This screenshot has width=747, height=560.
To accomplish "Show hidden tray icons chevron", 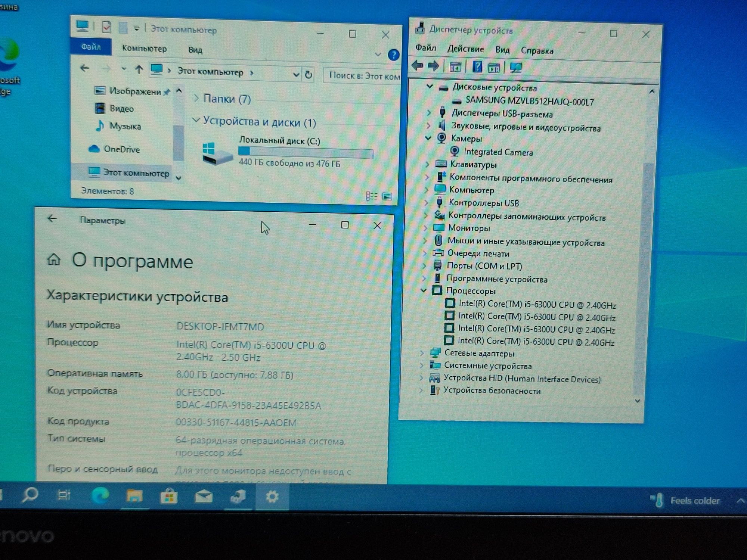I will [x=740, y=501].
